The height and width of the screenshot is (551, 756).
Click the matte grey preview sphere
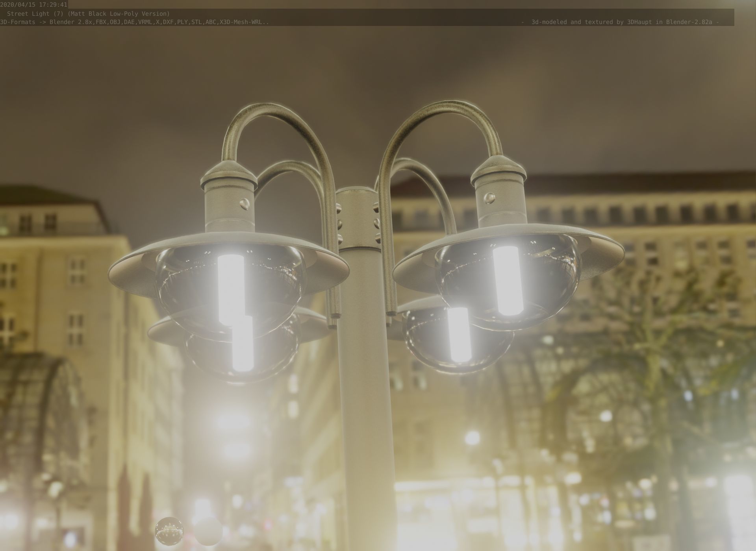click(208, 531)
